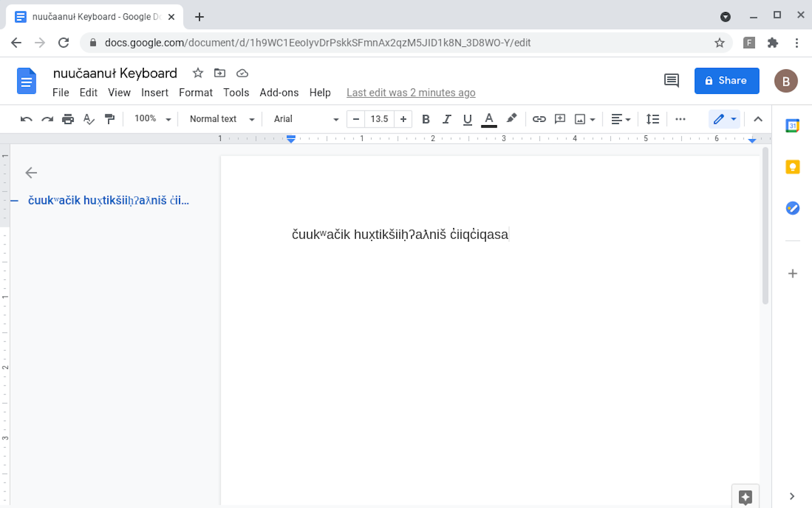Click the spell check icon
The image size is (812, 508).
[89, 119]
